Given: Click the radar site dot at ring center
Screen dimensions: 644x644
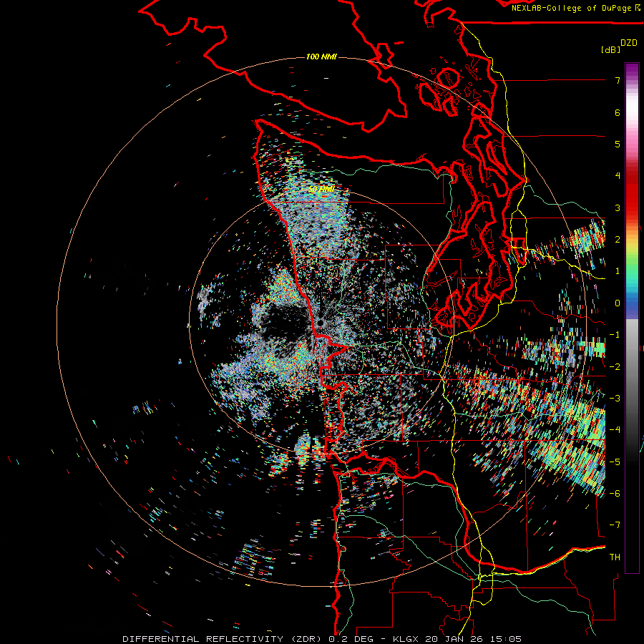Looking at the screenshot, I should (x=321, y=323).
